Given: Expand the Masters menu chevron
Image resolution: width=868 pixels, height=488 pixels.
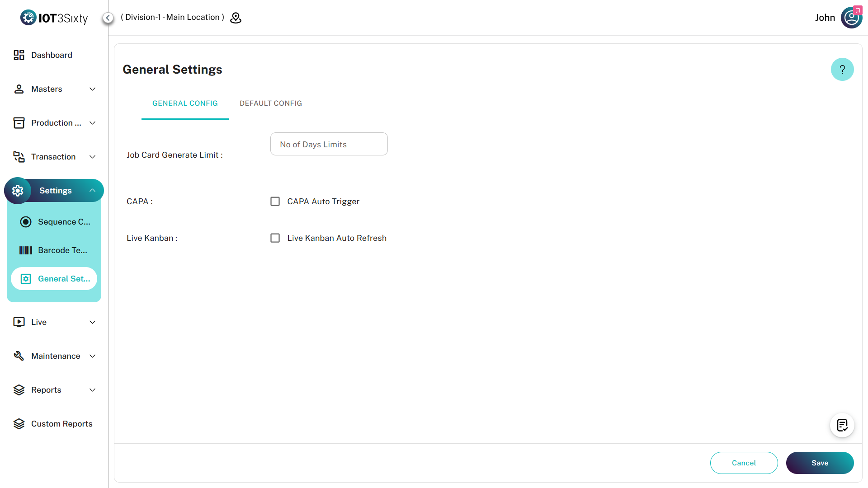Looking at the screenshot, I should 93,89.
